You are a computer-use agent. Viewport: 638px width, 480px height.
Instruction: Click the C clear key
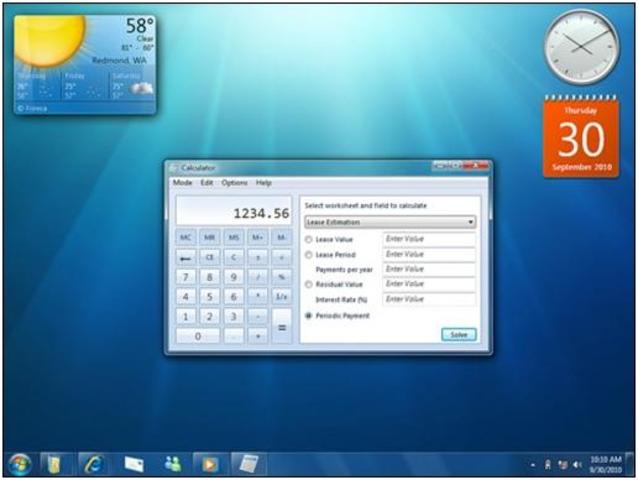[x=234, y=257]
